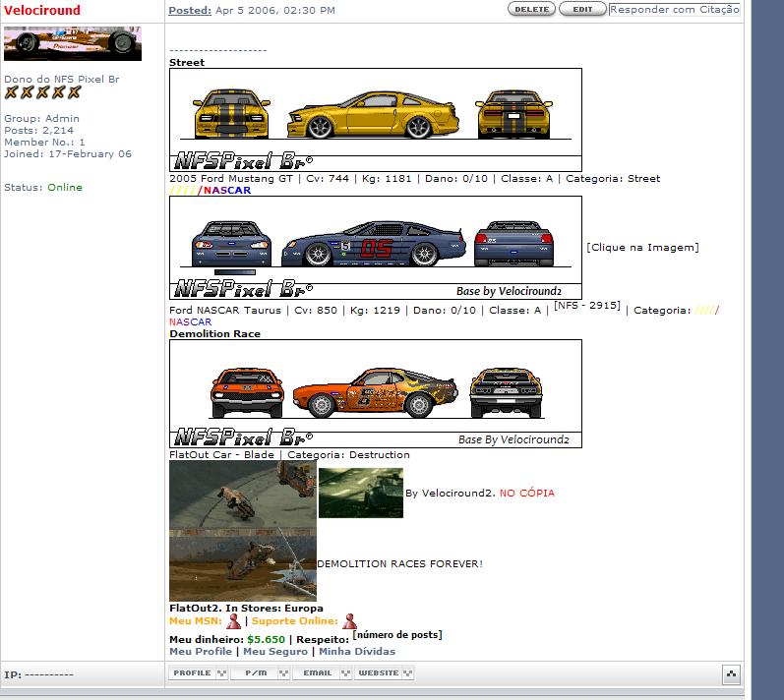
Task: Click the '[Clique na Imagem]' text
Action: tap(642, 248)
